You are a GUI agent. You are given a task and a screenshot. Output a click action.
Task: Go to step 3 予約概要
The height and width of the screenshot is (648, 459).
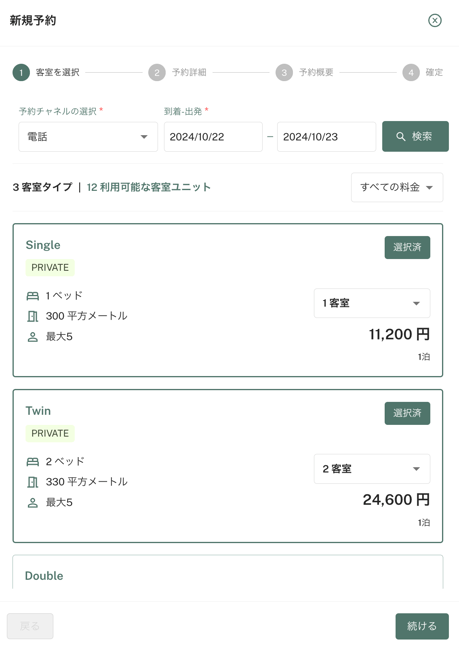(x=305, y=72)
